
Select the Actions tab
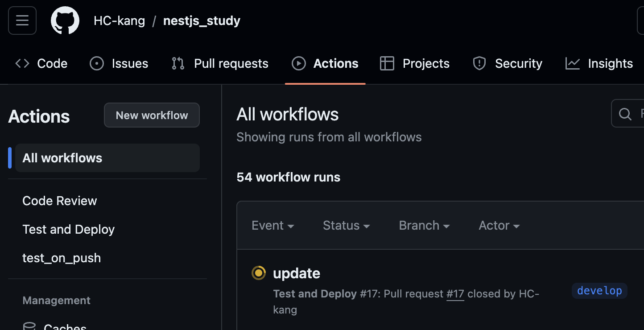[325, 64]
